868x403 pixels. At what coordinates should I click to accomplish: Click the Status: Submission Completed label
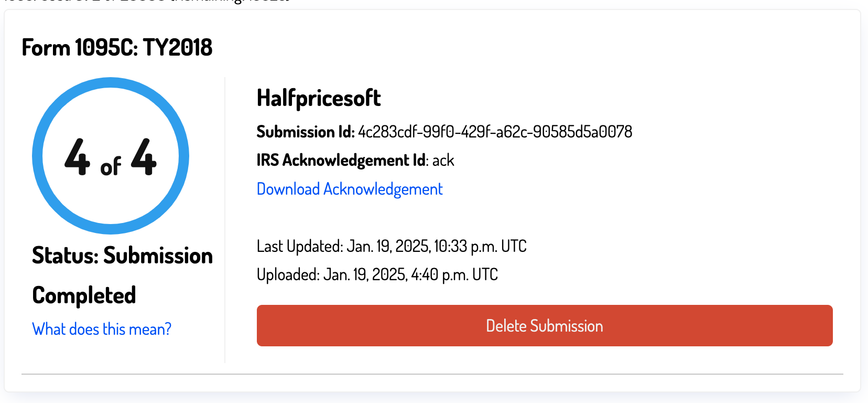coord(122,275)
